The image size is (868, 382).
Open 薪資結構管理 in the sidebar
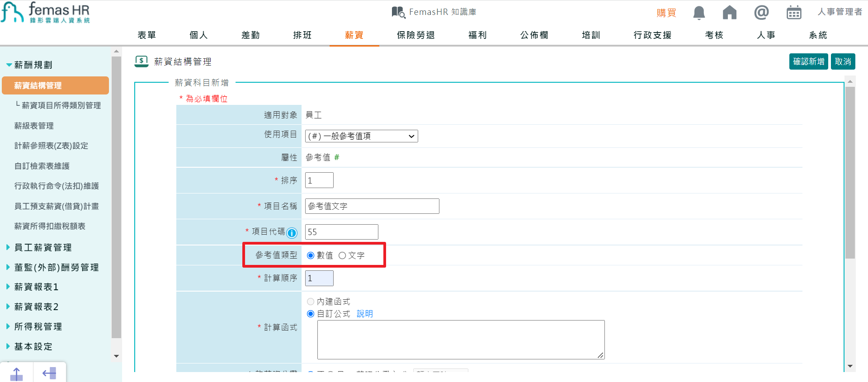click(x=55, y=85)
